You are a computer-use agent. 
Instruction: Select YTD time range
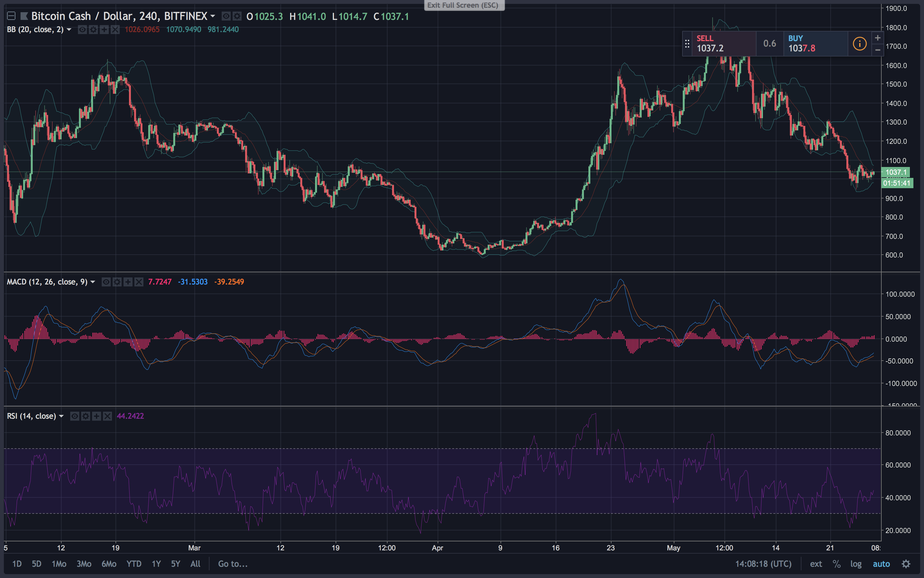(x=134, y=564)
